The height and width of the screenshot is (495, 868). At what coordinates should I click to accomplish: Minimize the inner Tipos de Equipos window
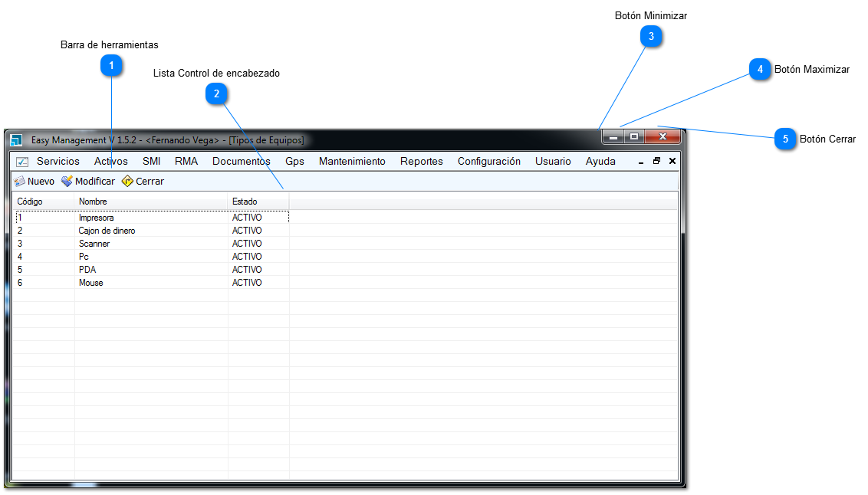(640, 162)
